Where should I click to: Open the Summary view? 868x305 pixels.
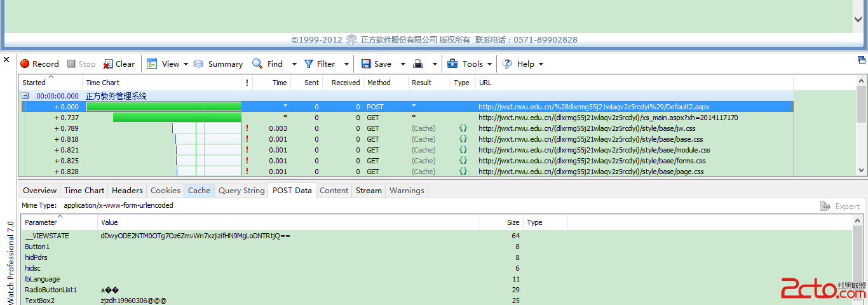click(x=218, y=64)
